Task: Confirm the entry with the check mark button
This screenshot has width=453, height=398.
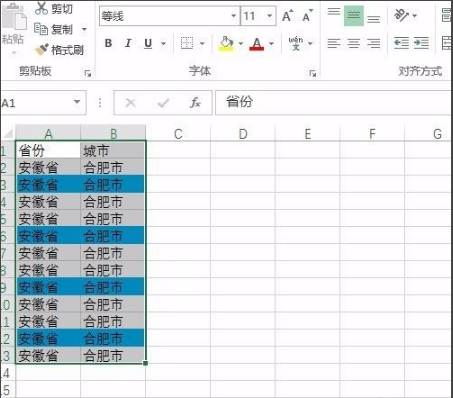Action: coord(163,103)
